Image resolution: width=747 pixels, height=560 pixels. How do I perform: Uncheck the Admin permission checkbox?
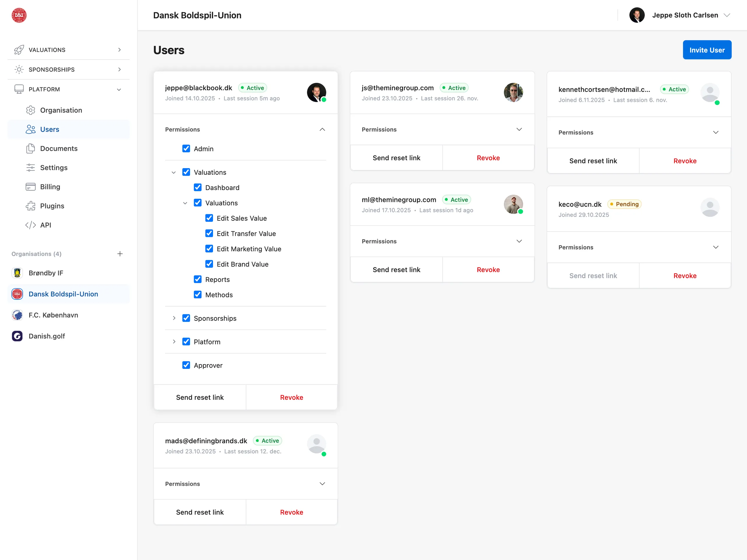pos(186,149)
